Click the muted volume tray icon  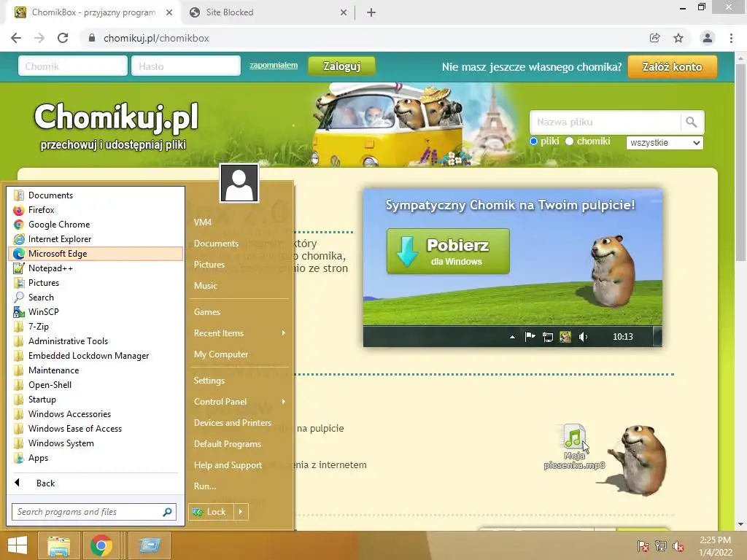click(x=678, y=546)
